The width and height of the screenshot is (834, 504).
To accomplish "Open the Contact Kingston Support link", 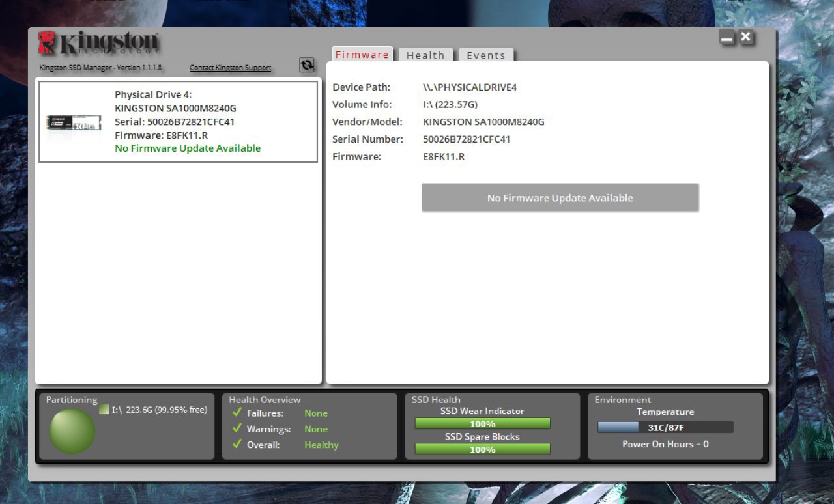I will [231, 68].
